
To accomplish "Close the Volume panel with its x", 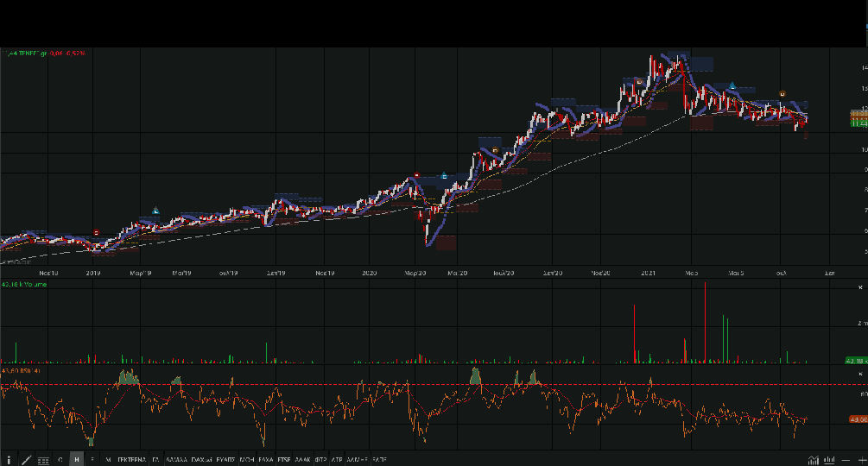I will (x=860, y=287).
